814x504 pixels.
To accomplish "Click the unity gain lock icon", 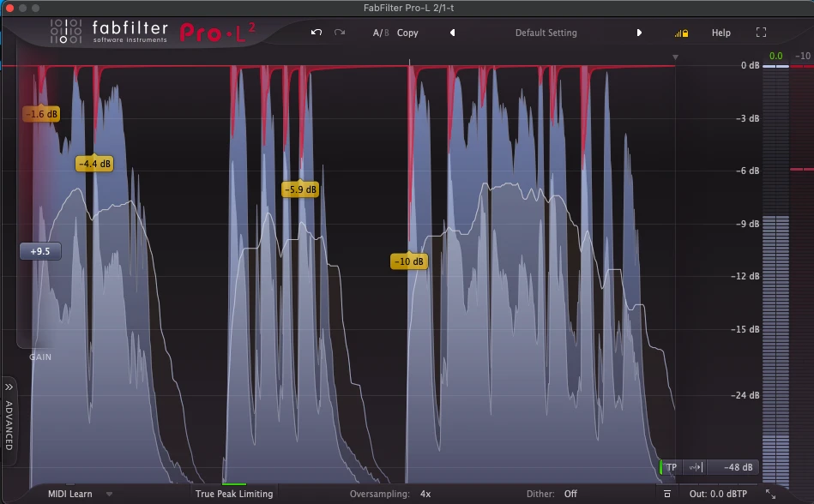I will (681, 33).
